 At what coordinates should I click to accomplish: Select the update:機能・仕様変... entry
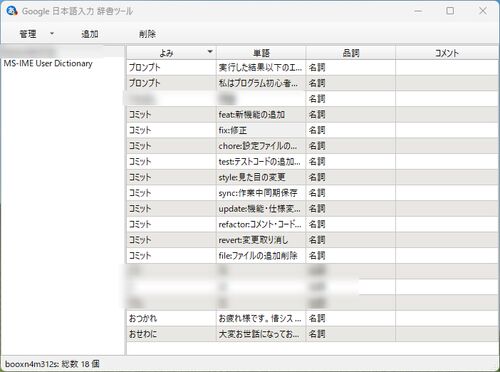coord(261,208)
